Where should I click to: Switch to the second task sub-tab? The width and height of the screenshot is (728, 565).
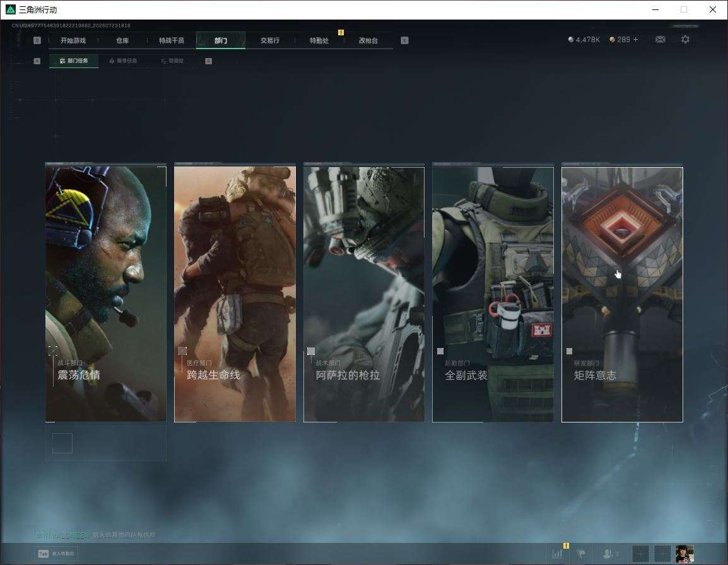click(123, 61)
